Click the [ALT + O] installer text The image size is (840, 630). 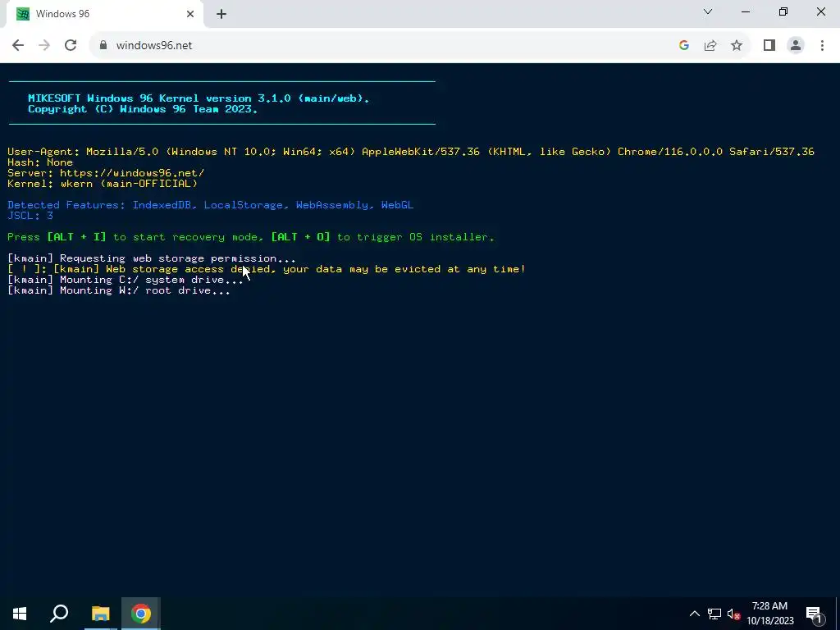point(300,237)
